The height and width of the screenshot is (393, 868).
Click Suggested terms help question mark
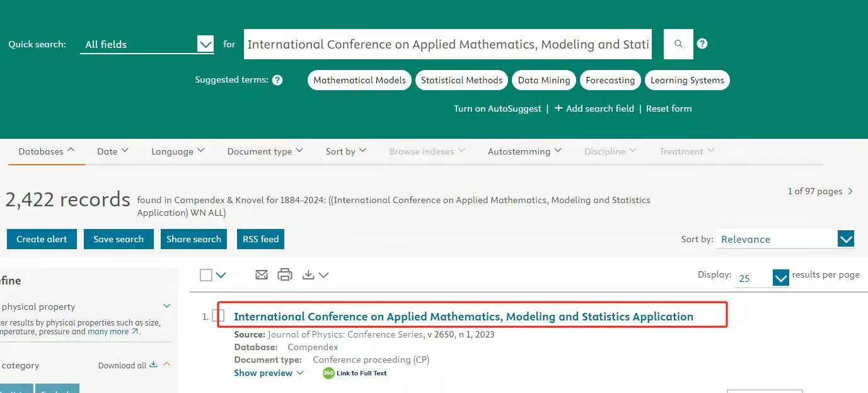[277, 80]
